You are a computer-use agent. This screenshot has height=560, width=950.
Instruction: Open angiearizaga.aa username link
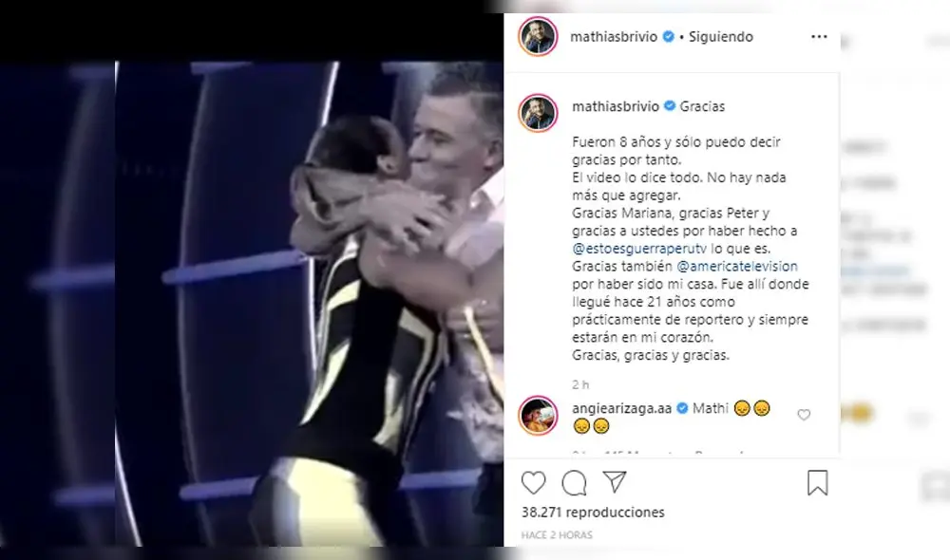point(621,409)
